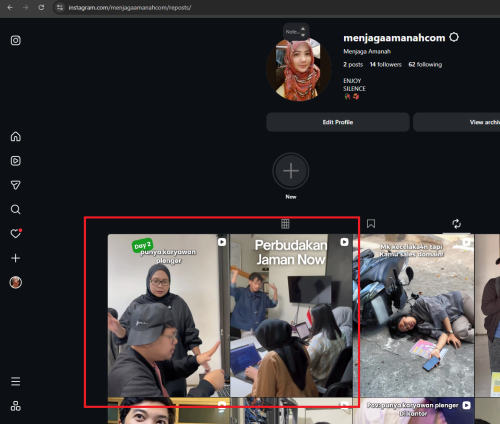500x424 pixels.
Task: Click the 2 posts count
Action: (x=353, y=65)
